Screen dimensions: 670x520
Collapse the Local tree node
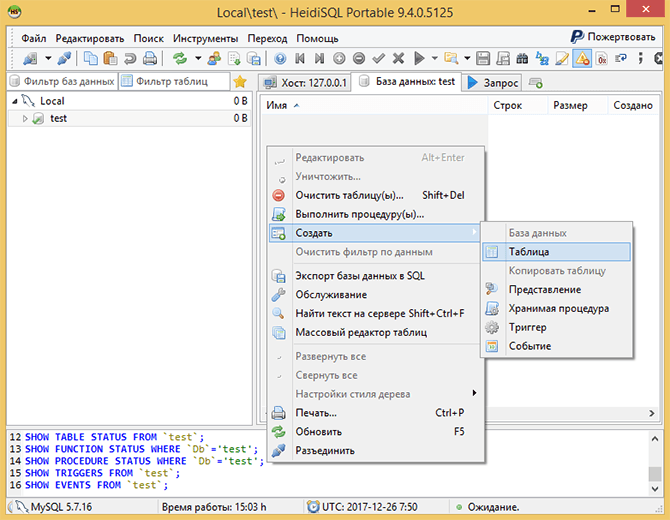click(x=15, y=101)
